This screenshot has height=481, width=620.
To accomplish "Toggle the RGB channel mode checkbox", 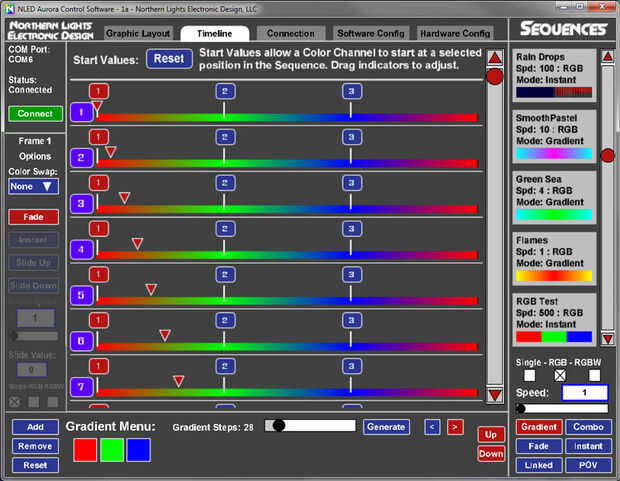I will [560, 375].
